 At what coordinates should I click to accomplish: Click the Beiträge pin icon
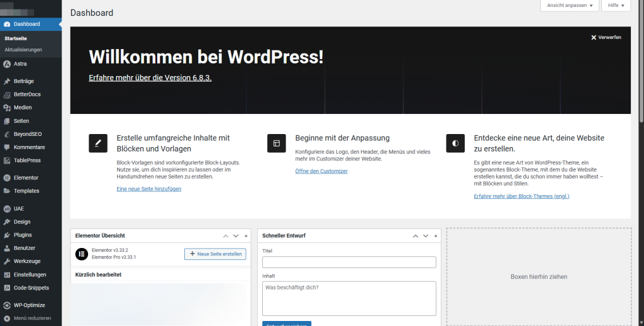7,81
